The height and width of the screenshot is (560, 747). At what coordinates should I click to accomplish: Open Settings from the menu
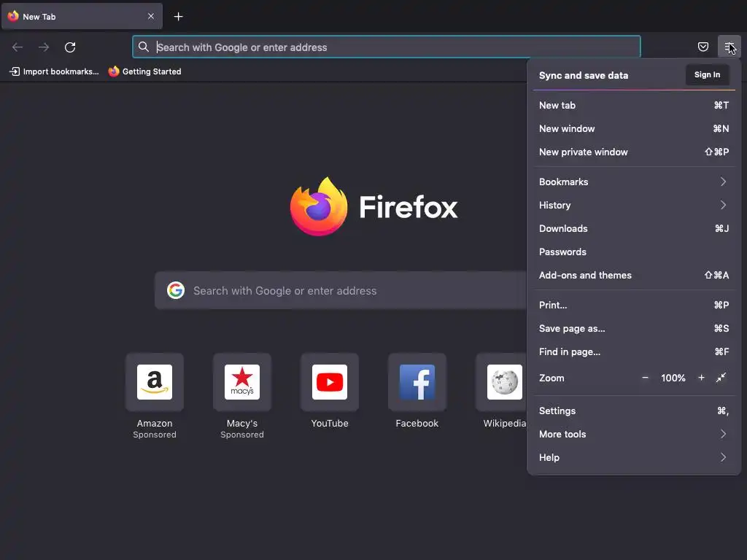(x=634, y=411)
